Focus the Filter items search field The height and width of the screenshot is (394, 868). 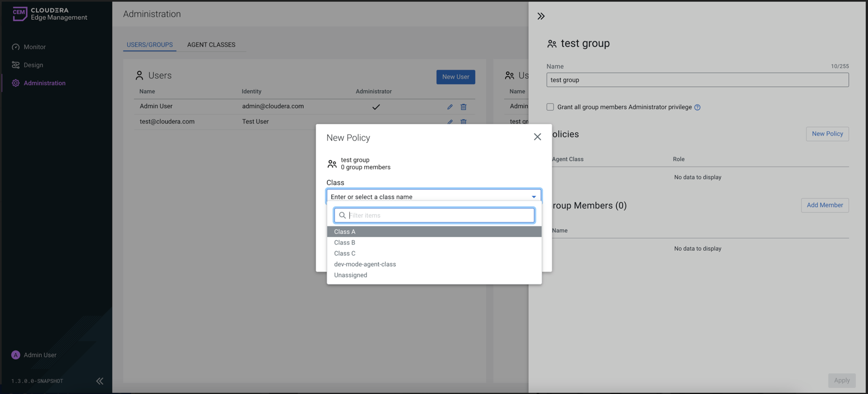440,215
